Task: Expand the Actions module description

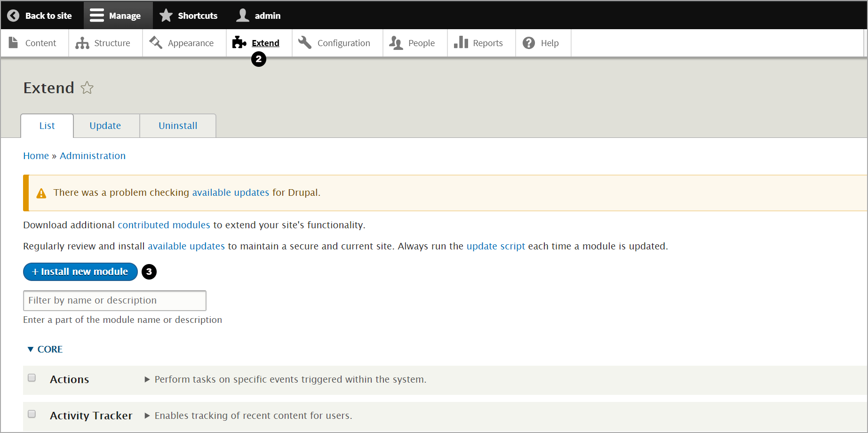Action: 147,379
